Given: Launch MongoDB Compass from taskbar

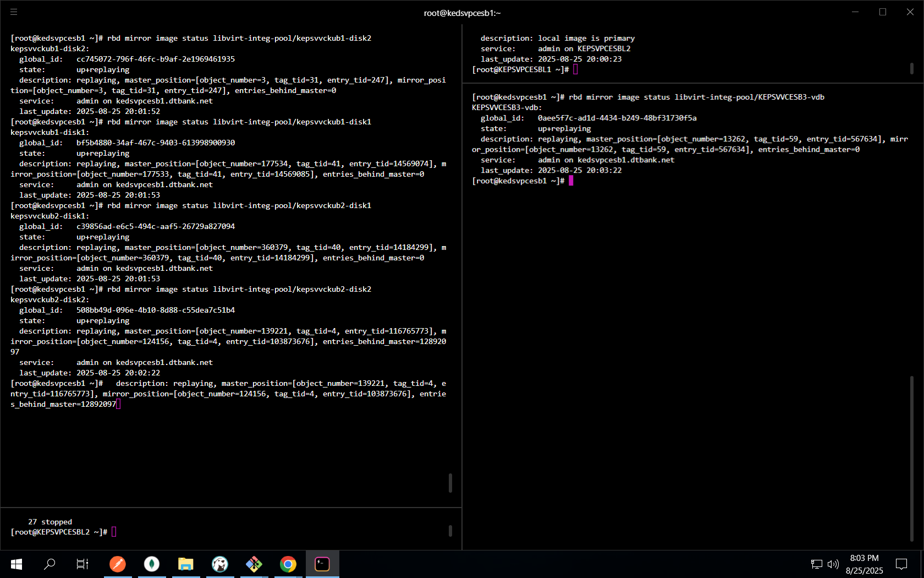Looking at the screenshot, I should pos(152,564).
